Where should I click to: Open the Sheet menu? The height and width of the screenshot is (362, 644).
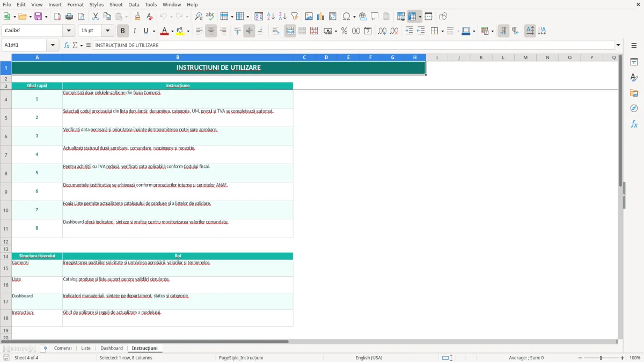116,4
